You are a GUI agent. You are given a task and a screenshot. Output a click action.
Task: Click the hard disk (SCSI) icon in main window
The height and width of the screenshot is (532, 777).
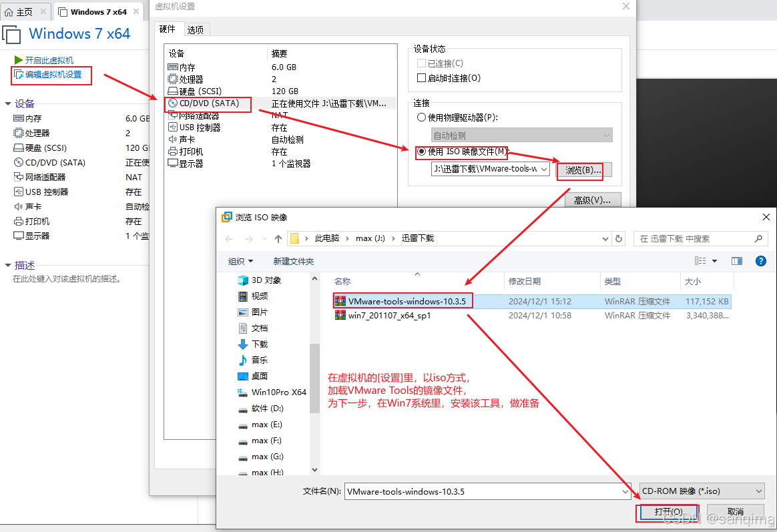18,148
